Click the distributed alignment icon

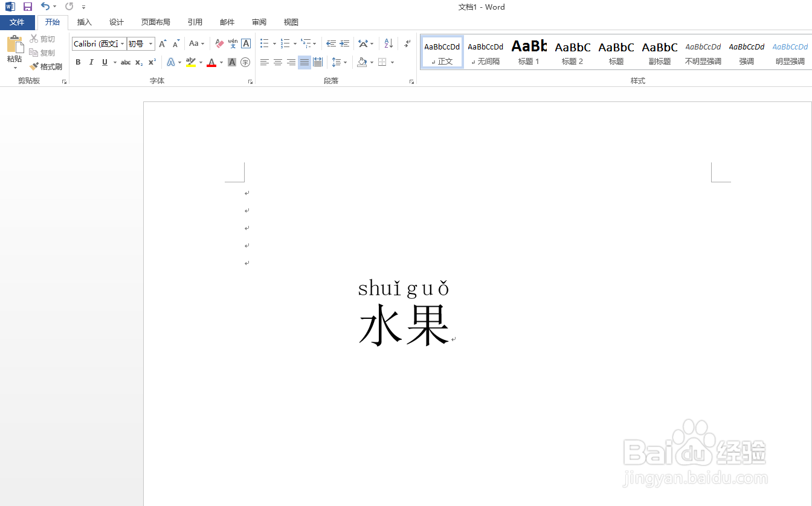coord(318,62)
